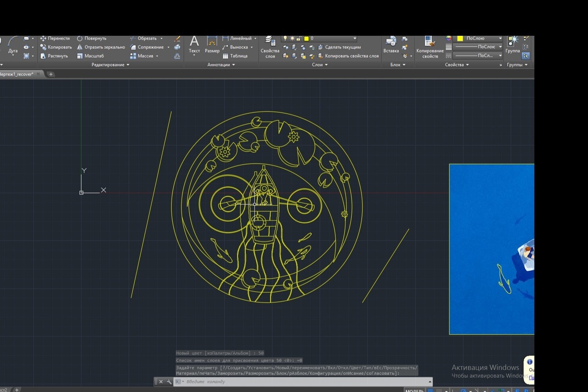Viewport: 588px width, 392px height.
Task: Expand the Свойства panel
Action: pyautogui.click(x=457, y=65)
